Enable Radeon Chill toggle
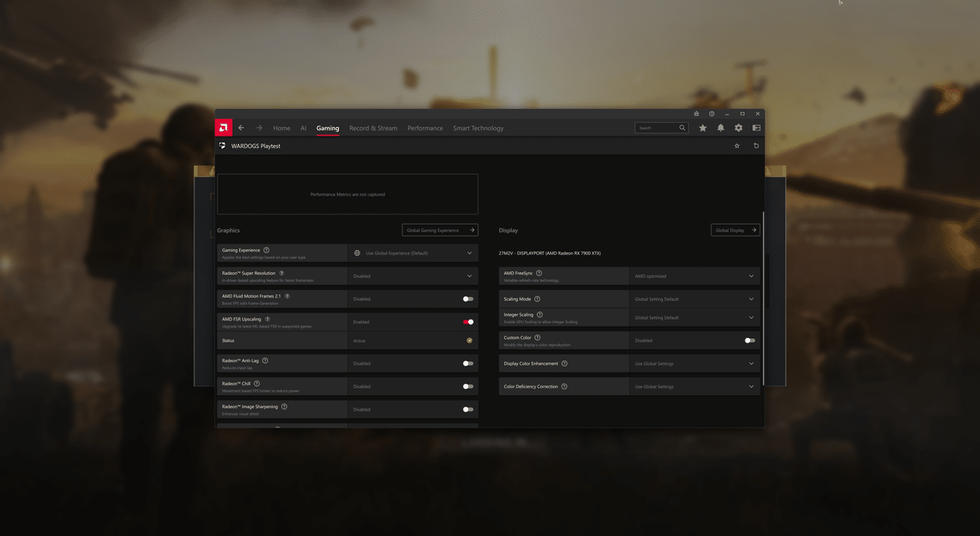 click(468, 386)
